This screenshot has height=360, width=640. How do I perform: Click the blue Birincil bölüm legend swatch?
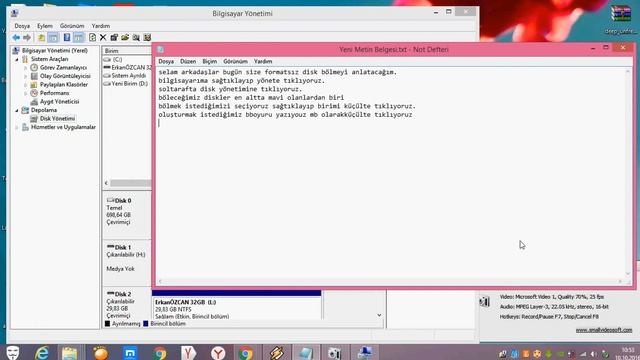pyautogui.click(x=146, y=324)
